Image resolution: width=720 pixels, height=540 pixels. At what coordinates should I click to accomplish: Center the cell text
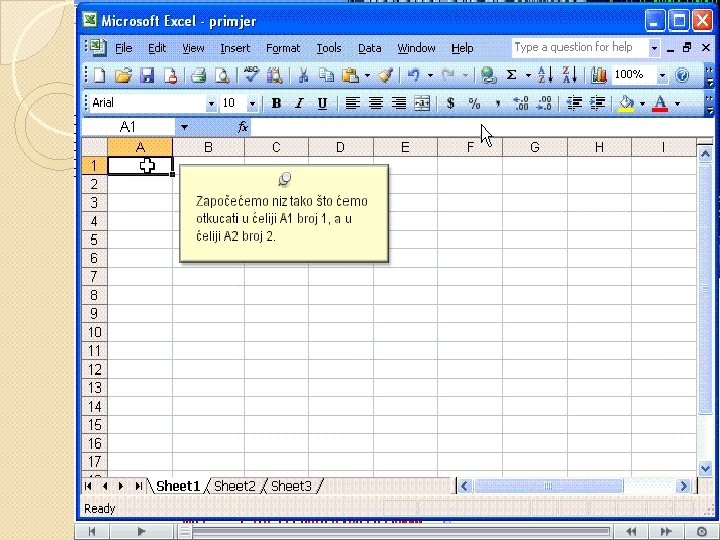click(376, 104)
